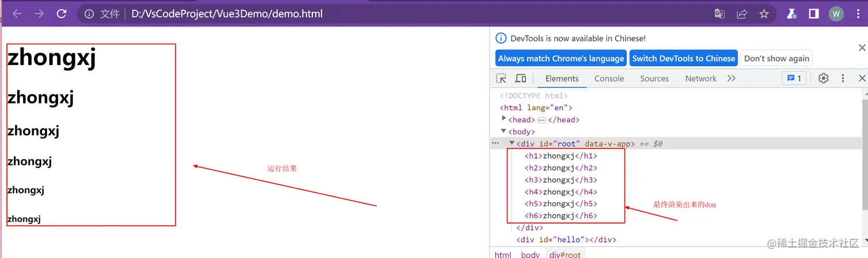Expand collapsed head content ellipsis

point(541,120)
